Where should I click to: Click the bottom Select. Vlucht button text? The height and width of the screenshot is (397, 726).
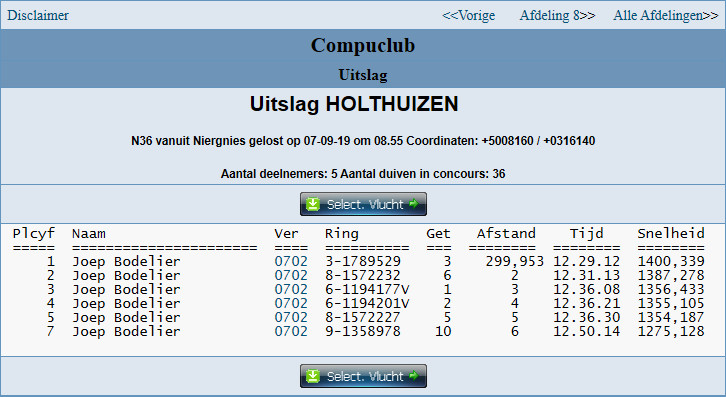click(365, 376)
